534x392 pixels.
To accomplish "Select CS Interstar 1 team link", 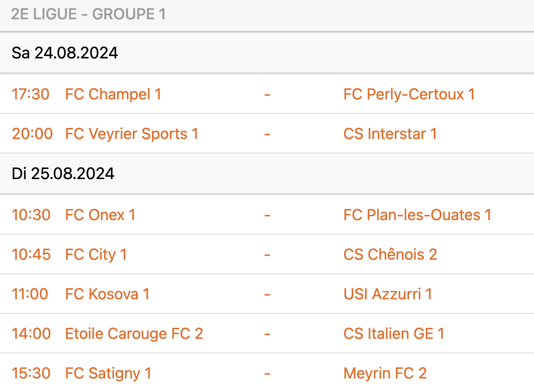I will 390,134.
